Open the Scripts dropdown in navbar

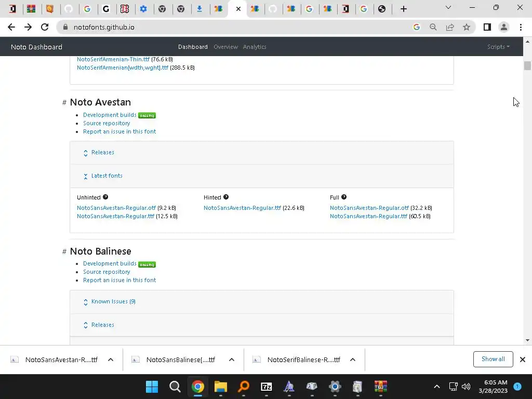coord(498,47)
